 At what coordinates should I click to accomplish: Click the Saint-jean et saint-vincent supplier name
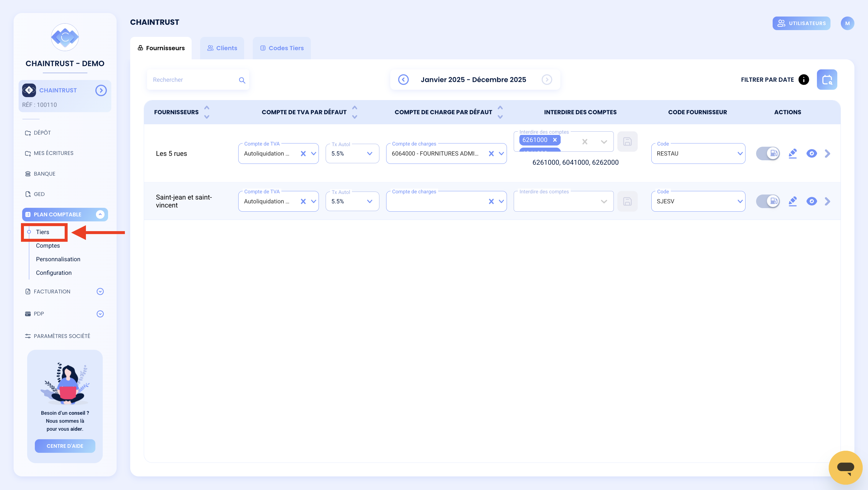pyautogui.click(x=184, y=201)
